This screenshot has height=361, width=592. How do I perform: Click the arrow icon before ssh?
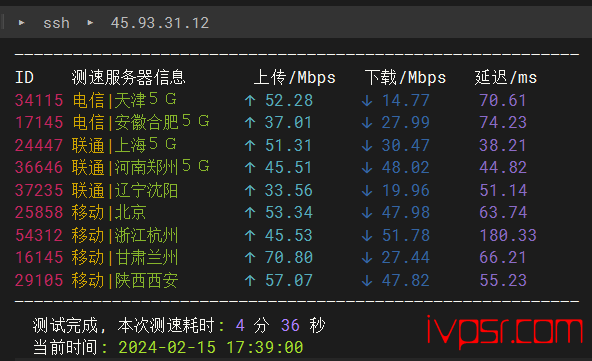point(22,23)
